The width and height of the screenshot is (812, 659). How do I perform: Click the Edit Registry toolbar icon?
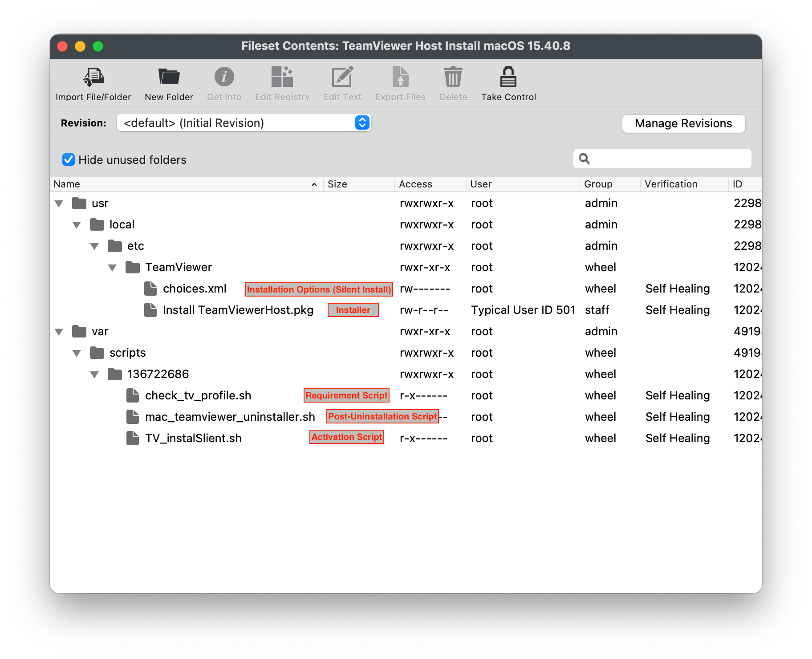click(x=282, y=77)
